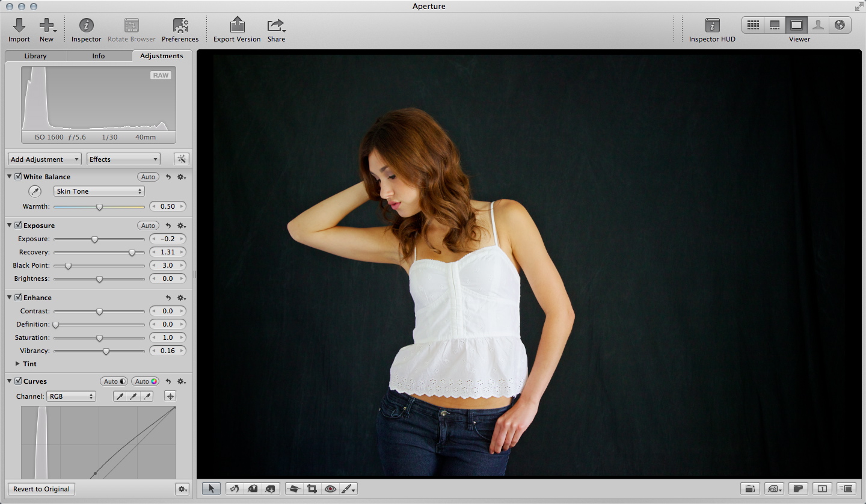Disable the Exposure adjustment checkbox
This screenshot has width=866, height=504.
(x=18, y=226)
